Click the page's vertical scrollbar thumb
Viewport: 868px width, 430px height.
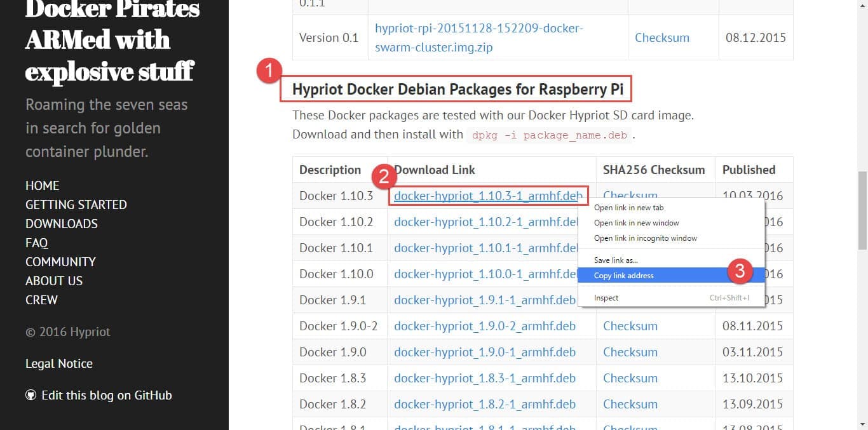point(862,210)
